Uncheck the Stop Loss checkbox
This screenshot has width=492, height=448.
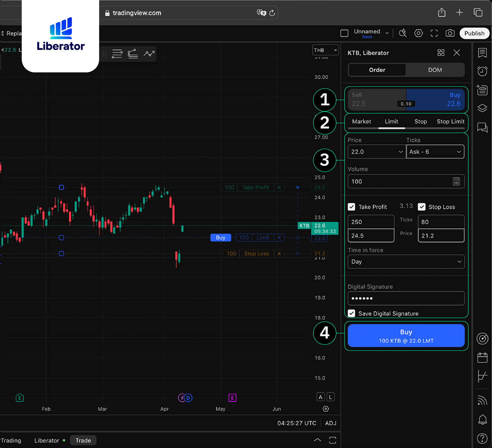click(421, 207)
